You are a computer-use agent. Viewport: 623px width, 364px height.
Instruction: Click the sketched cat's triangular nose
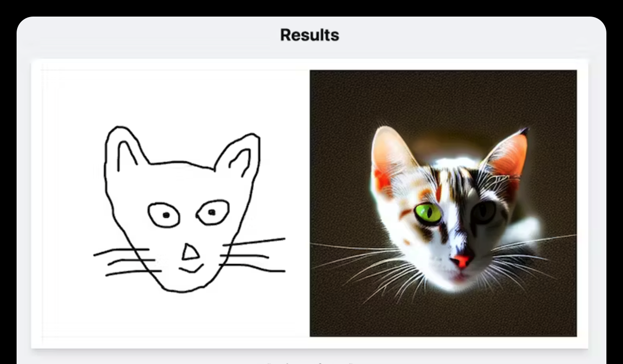click(190, 252)
